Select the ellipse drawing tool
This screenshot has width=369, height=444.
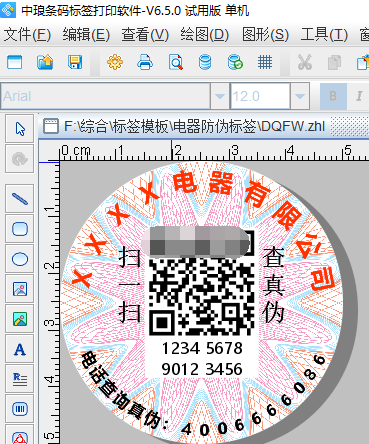point(20,259)
